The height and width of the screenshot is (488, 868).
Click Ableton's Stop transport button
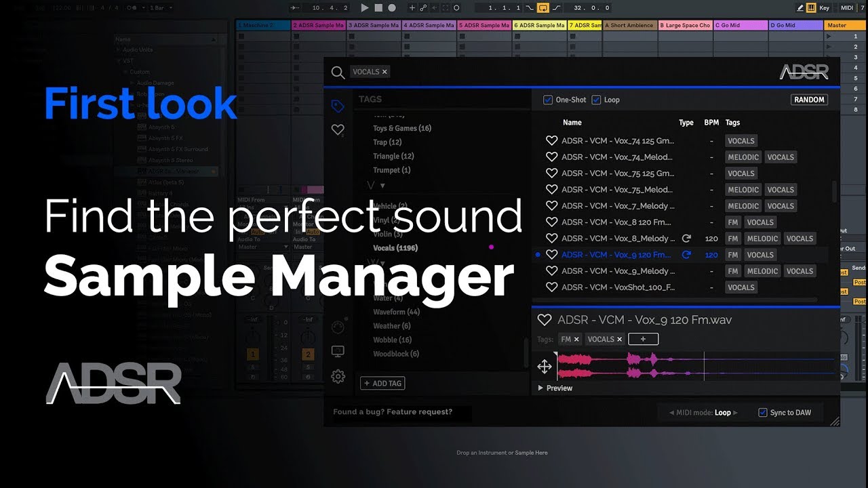378,8
